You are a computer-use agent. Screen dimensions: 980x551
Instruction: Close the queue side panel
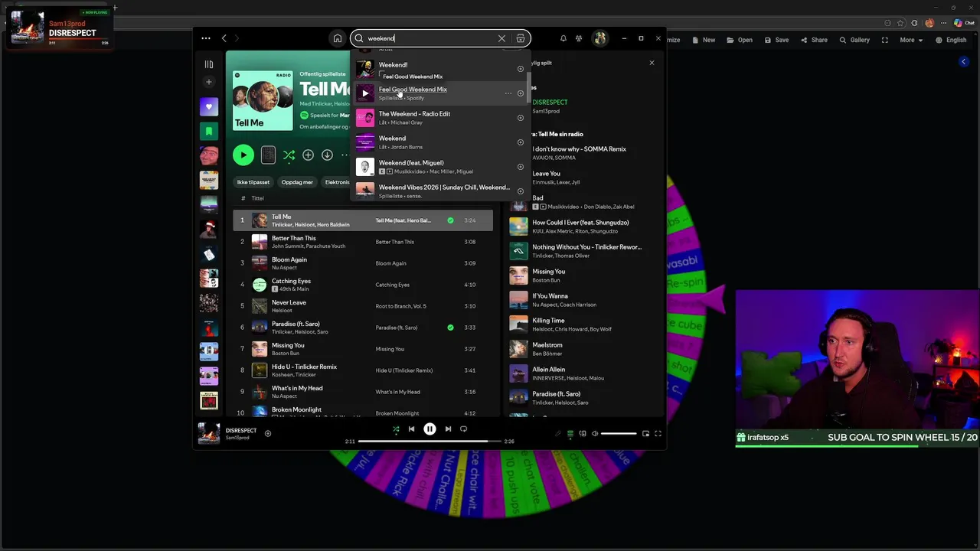(x=652, y=63)
